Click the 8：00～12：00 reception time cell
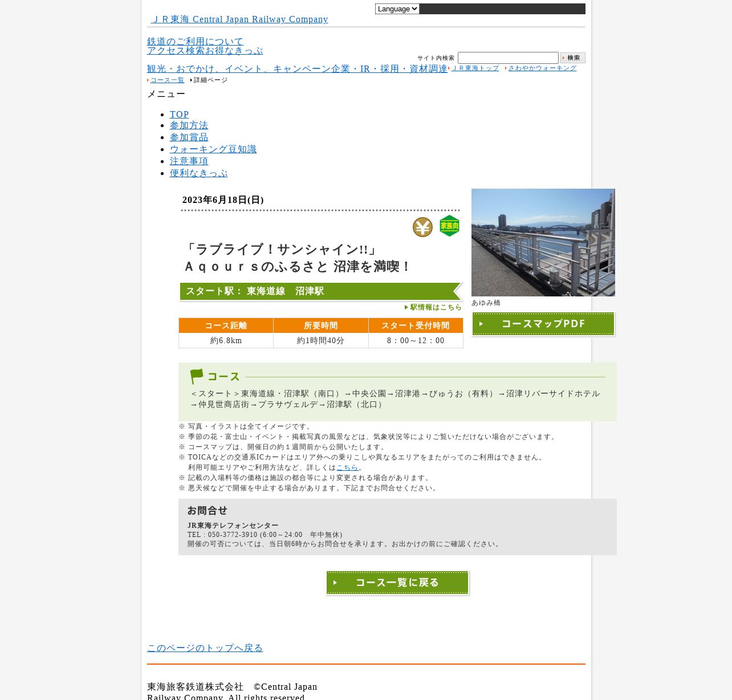The width and height of the screenshot is (732, 700). tap(416, 340)
